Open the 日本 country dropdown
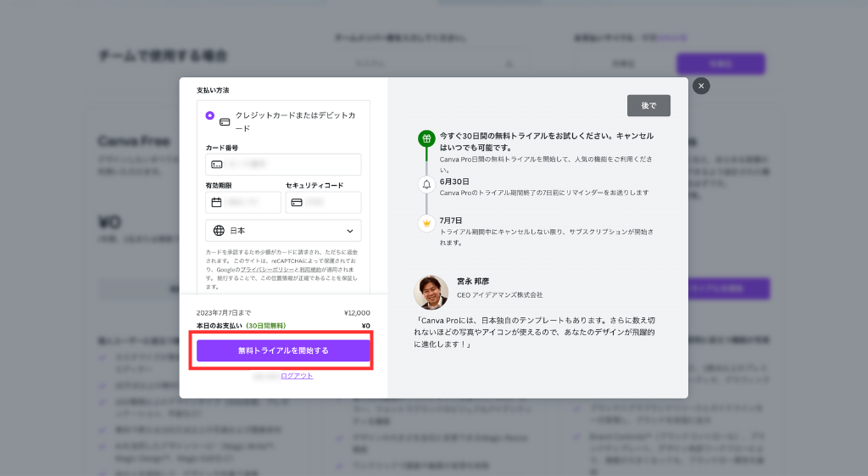The width and height of the screenshot is (868, 476). (x=283, y=231)
